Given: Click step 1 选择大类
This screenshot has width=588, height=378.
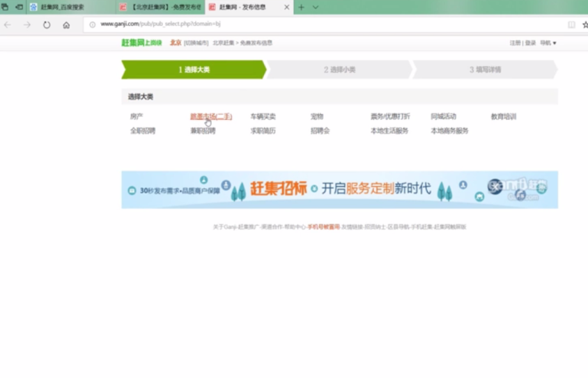Looking at the screenshot, I should click(x=194, y=70).
